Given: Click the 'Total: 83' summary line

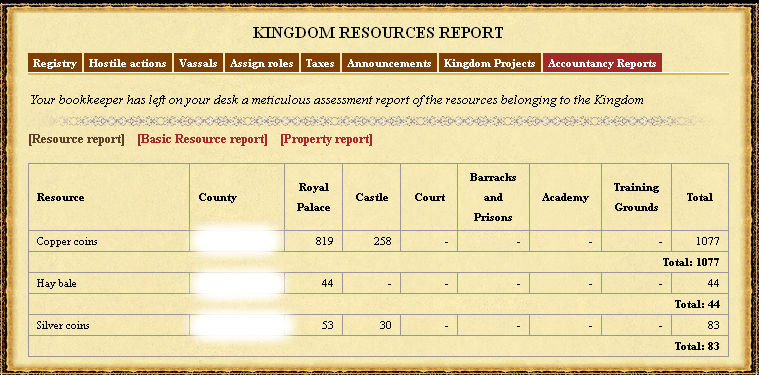Looking at the screenshot, I should click(x=697, y=346).
